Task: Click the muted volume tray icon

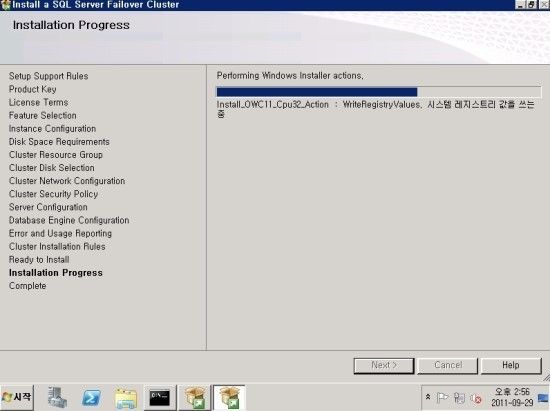Action: pyautogui.click(x=476, y=398)
